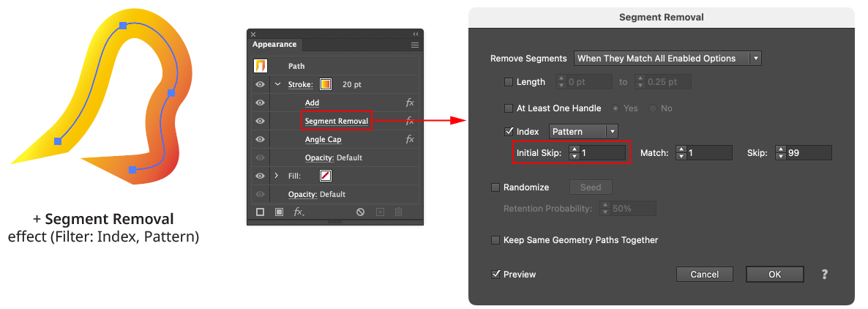Expand the Fill attribute row
868x309 pixels.
pos(277,176)
